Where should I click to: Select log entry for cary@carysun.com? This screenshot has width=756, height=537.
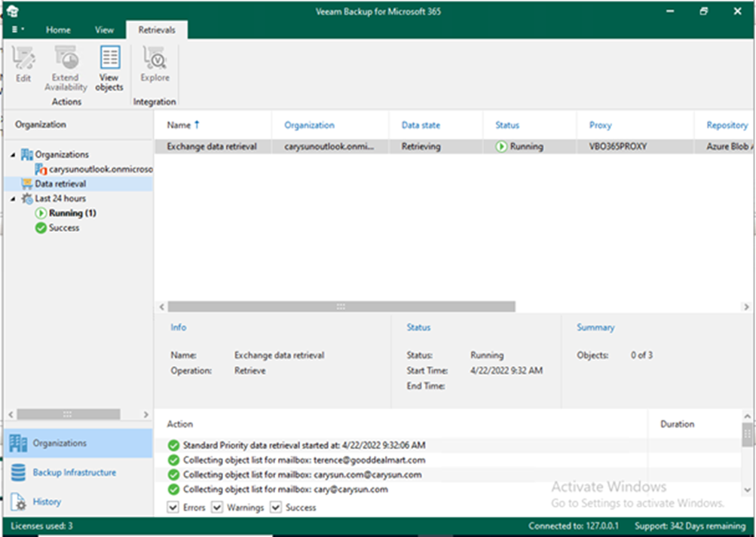286,490
